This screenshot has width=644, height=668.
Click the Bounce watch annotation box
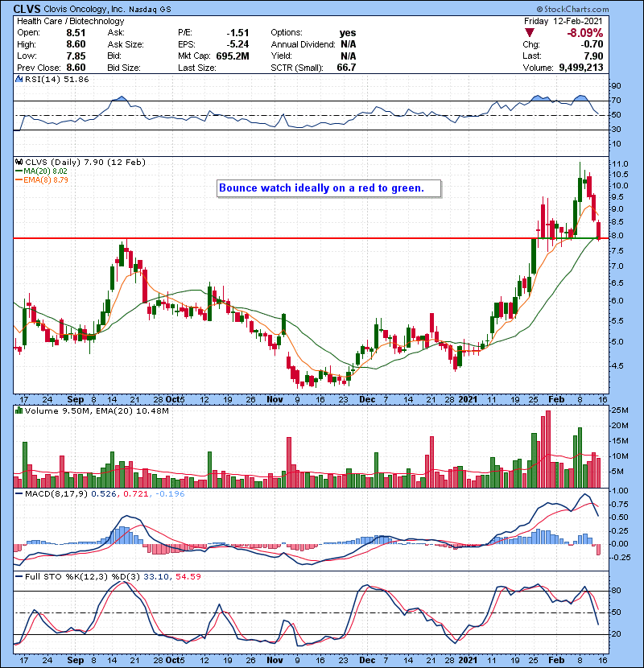[x=328, y=188]
